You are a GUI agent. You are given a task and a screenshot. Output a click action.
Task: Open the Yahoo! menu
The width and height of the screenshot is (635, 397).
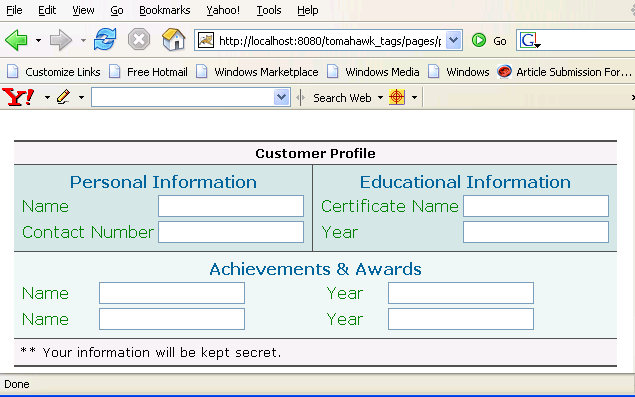tap(223, 10)
